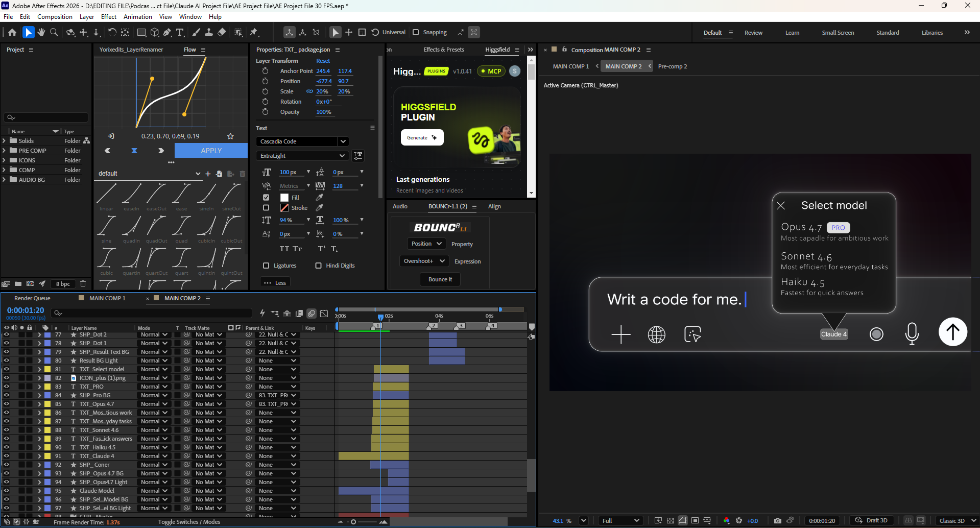Click the Stroke color eyedropper
980x528 pixels.
(x=320, y=208)
